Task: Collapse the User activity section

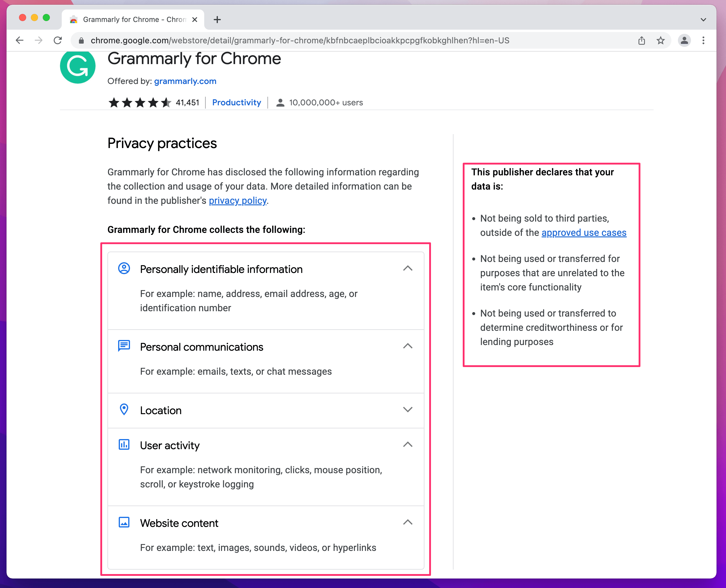Action: tap(408, 444)
